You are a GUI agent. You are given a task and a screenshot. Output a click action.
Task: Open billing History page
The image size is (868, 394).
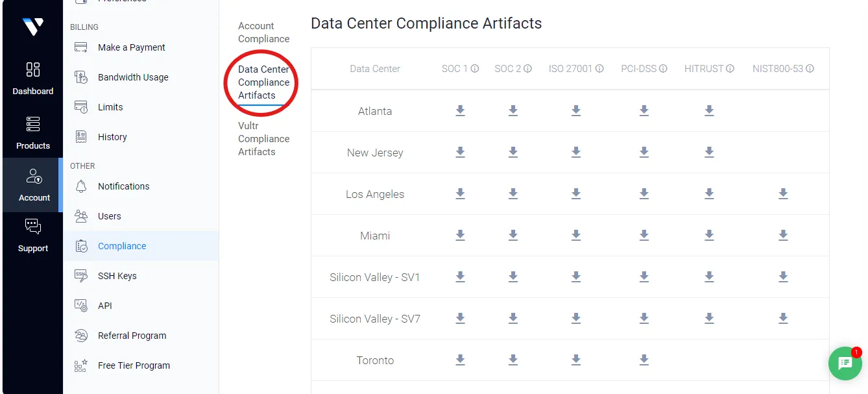(112, 137)
